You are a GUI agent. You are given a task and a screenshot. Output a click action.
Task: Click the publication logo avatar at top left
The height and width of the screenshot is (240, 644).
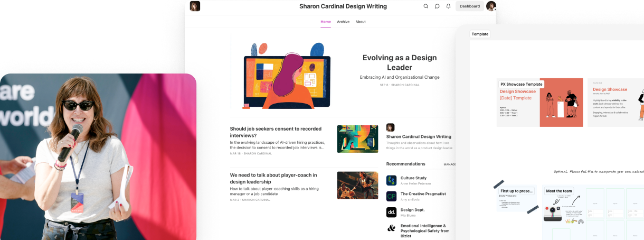[x=195, y=6]
